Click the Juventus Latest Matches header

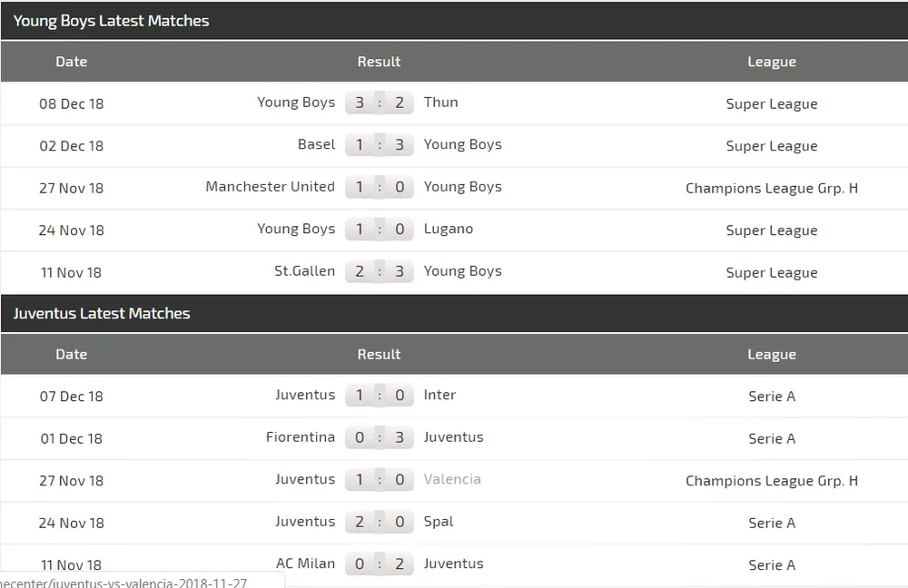point(102,313)
